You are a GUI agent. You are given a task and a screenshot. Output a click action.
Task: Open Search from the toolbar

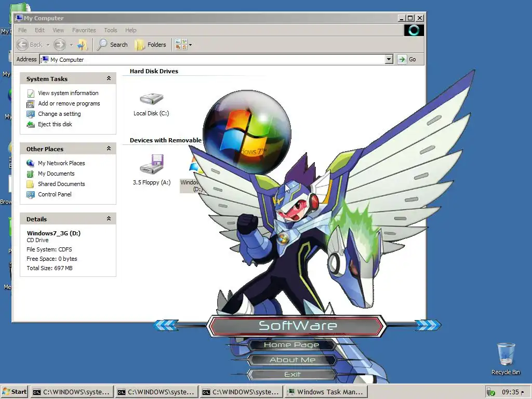[x=113, y=45]
